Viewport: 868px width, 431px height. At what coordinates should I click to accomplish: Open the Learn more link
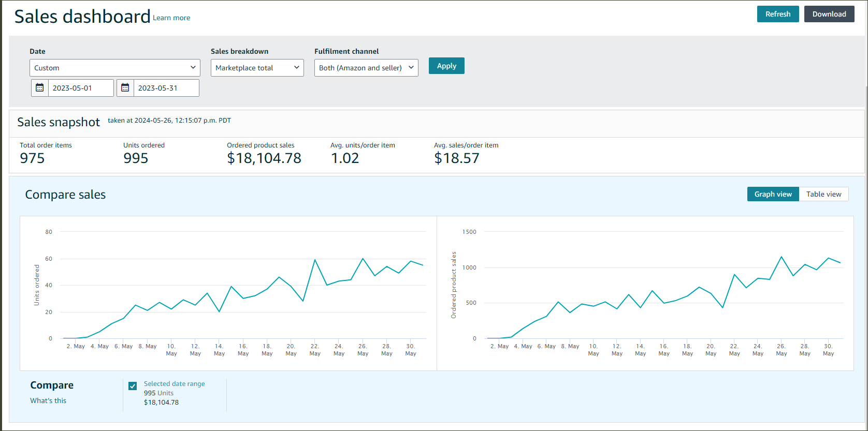click(x=171, y=18)
